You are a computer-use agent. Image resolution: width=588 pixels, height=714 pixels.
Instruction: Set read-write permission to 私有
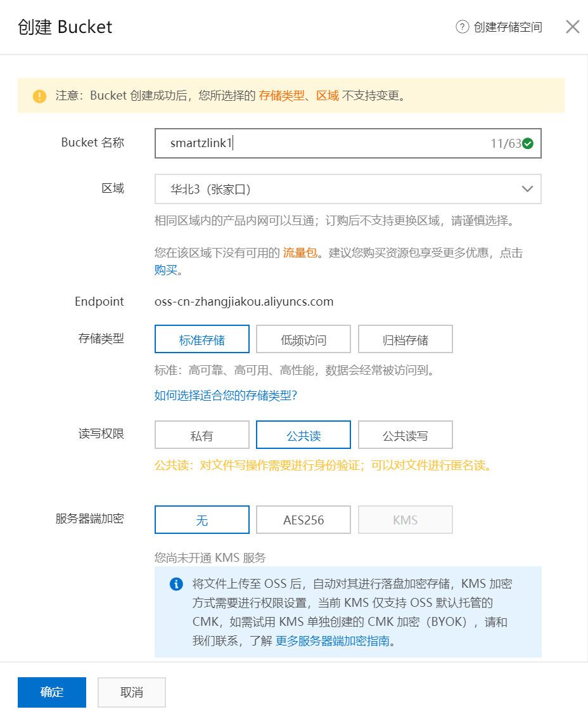click(x=202, y=435)
